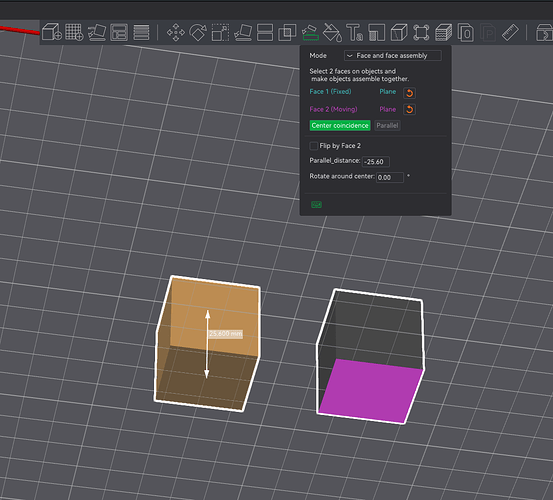Screen dimensions: 553x500
Task: Open the Mesh boolean overlapping squares tool
Action: click(287, 32)
